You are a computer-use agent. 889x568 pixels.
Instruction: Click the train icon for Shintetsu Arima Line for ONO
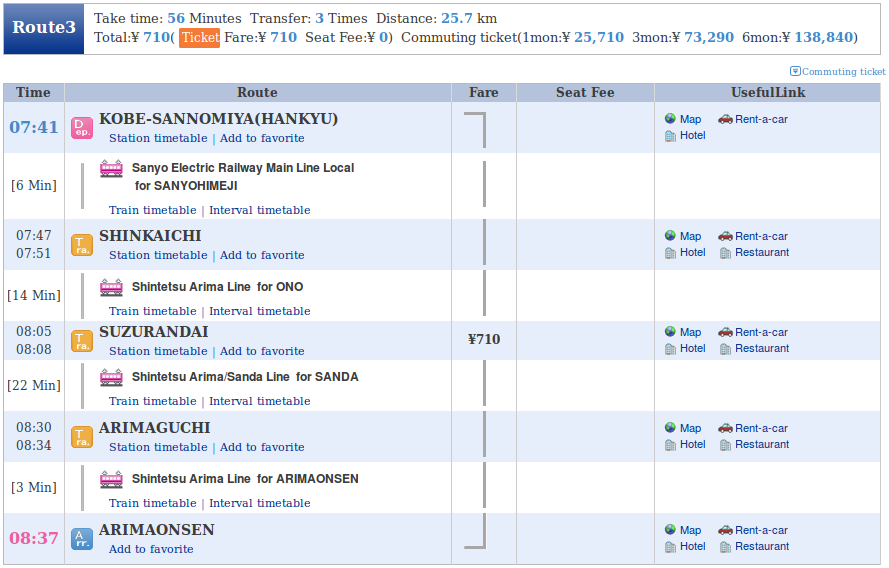(111, 287)
